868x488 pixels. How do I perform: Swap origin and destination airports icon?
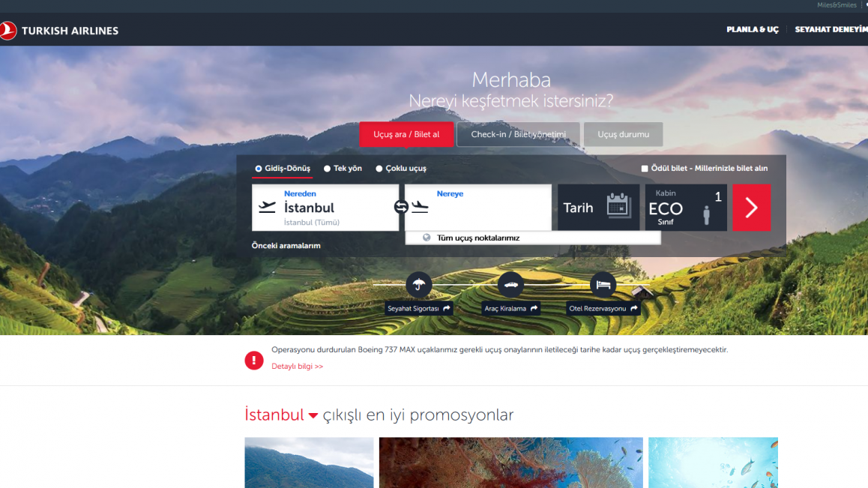point(401,207)
